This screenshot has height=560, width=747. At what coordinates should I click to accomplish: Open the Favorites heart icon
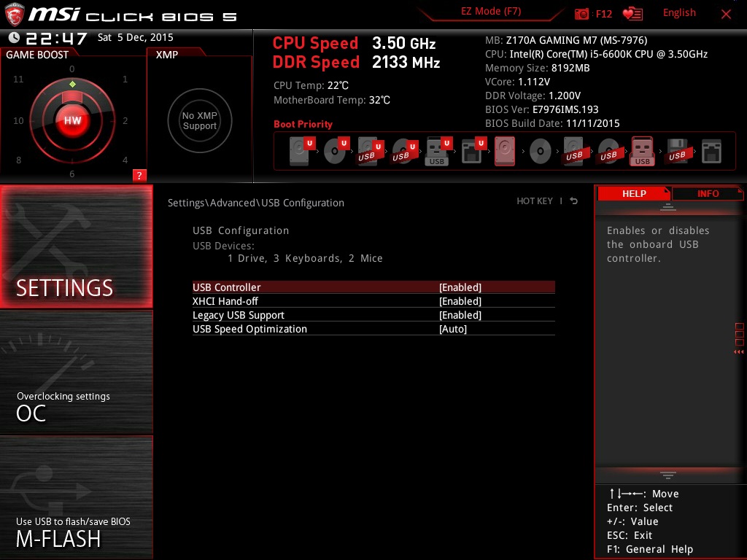[x=632, y=14]
